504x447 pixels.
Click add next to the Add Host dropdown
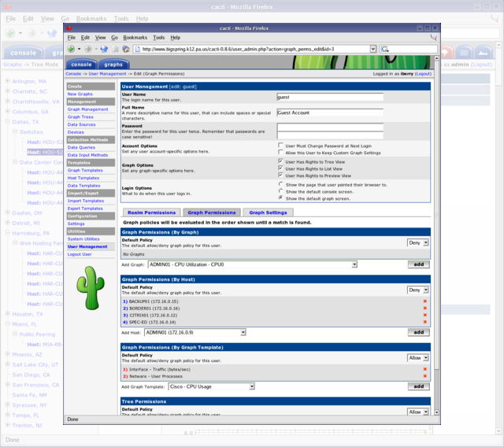418,332
